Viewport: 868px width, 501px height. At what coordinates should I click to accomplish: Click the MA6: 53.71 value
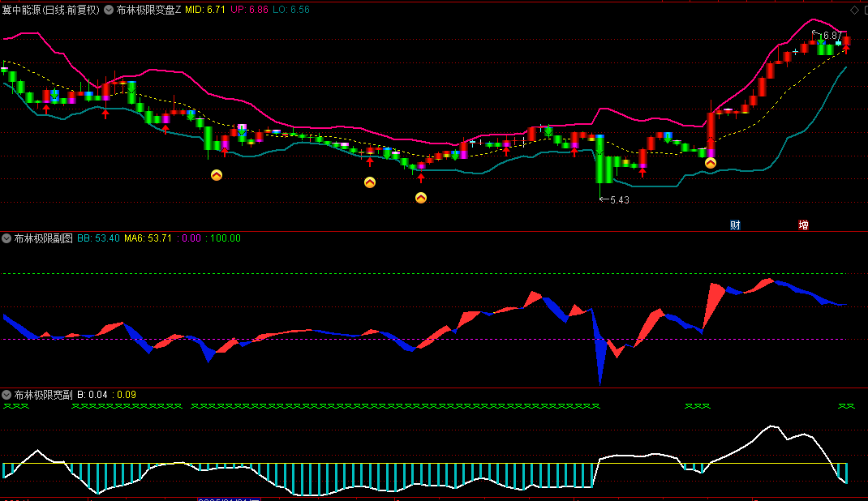[x=148, y=238]
